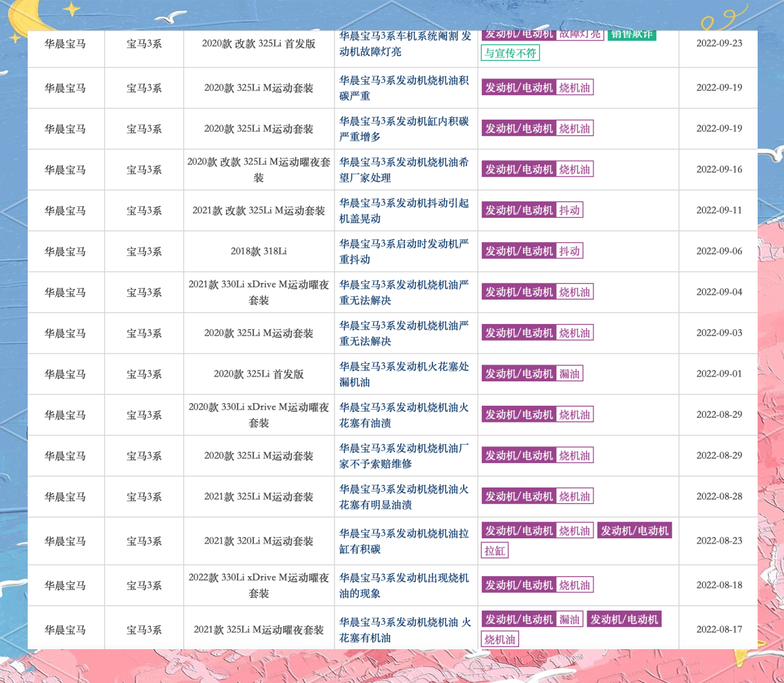The width and height of the screenshot is (784, 683).
Task: Select the date cell '2022-08-17'
Action: pos(719,629)
